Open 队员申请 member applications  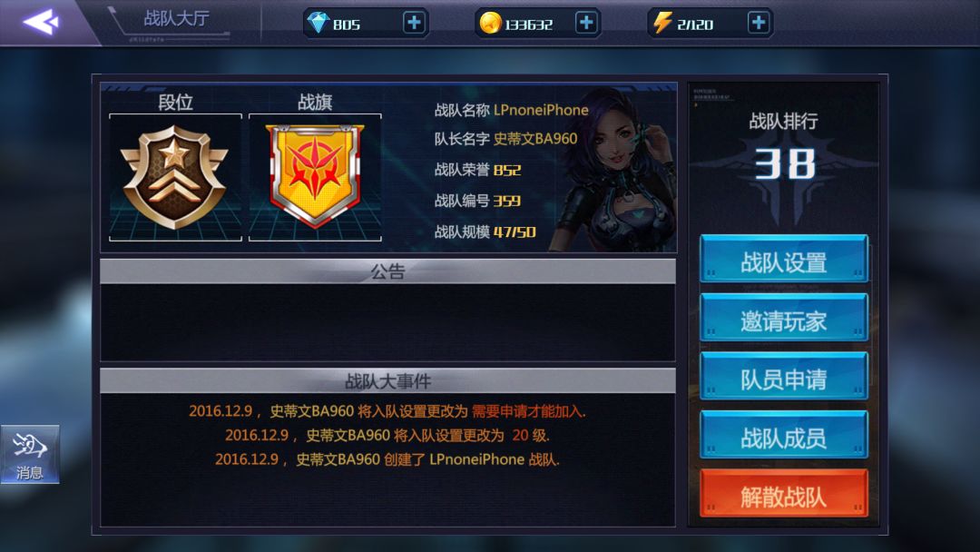click(784, 377)
